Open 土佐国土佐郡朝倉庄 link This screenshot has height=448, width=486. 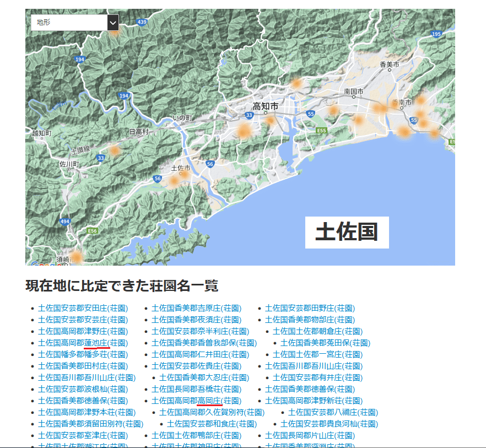pos(318,331)
